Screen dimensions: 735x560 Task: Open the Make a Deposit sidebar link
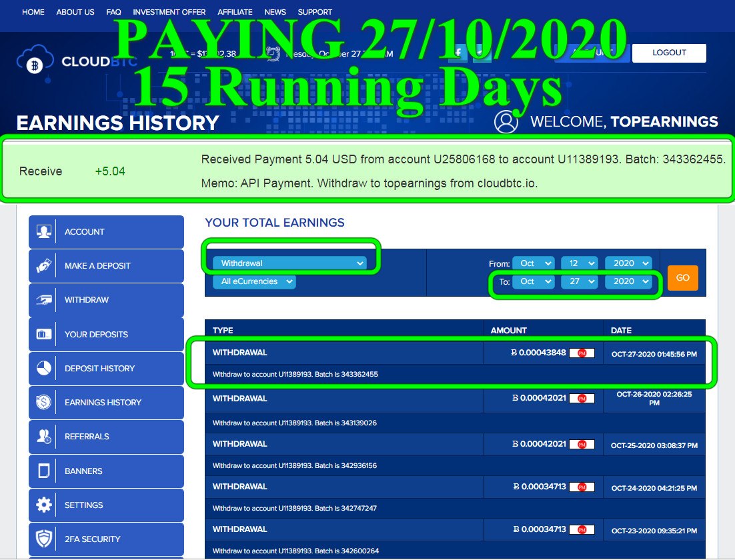coord(106,266)
